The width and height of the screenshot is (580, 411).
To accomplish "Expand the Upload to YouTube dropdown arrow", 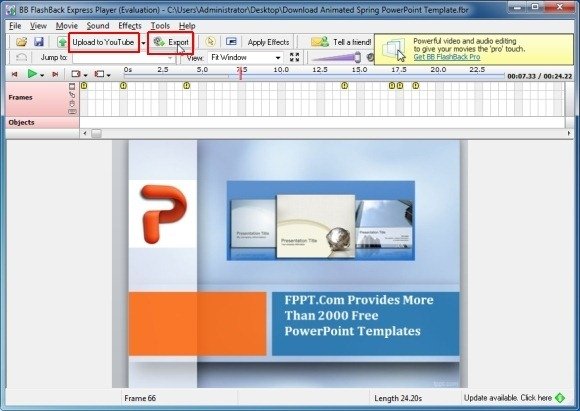I will pos(143,43).
